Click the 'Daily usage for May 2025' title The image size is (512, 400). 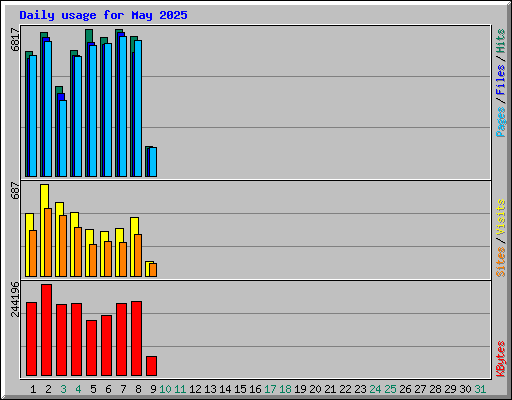click(x=103, y=15)
